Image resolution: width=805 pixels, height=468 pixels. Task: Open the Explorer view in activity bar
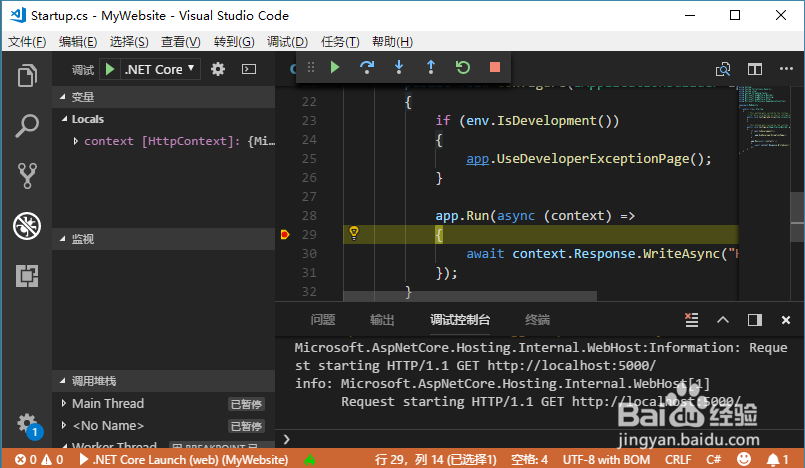(27, 76)
